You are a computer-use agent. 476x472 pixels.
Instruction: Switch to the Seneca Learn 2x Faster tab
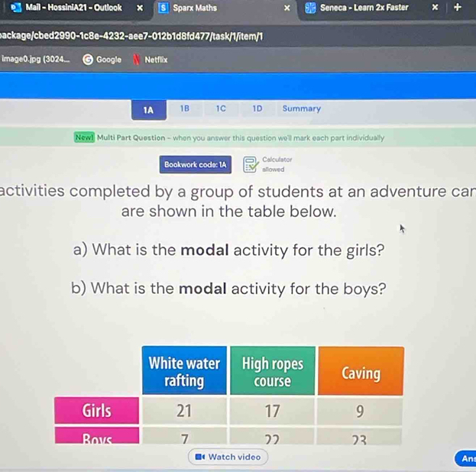tap(359, 8)
